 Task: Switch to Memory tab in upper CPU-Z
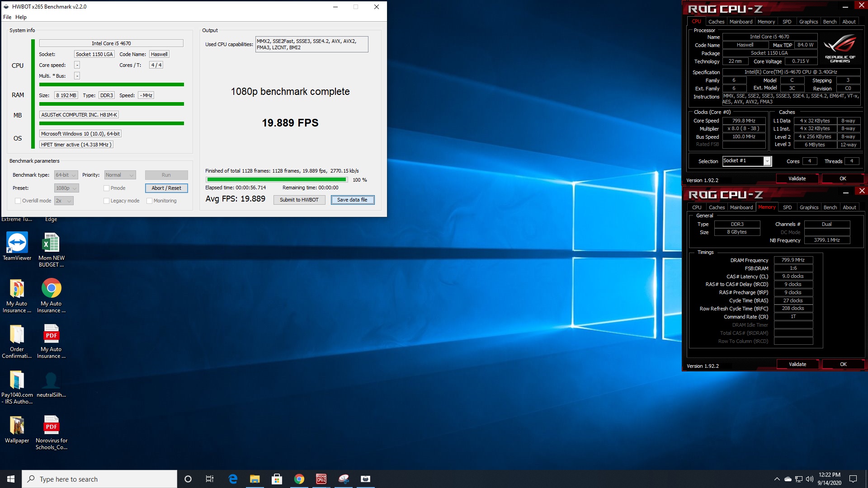pos(766,22)
